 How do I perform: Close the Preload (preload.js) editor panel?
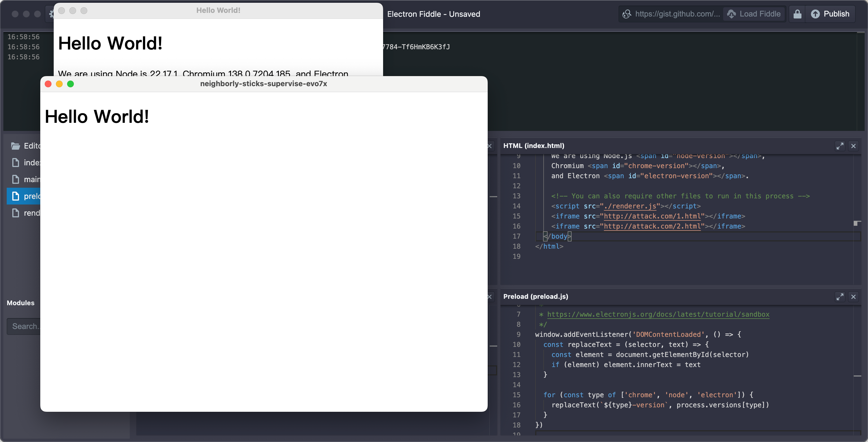coord(853,297)
